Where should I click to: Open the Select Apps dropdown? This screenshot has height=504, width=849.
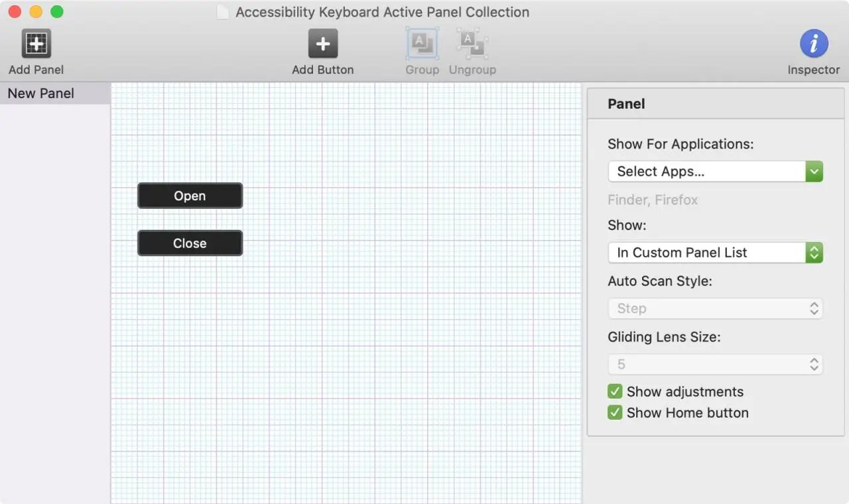[x=715, y=171]
